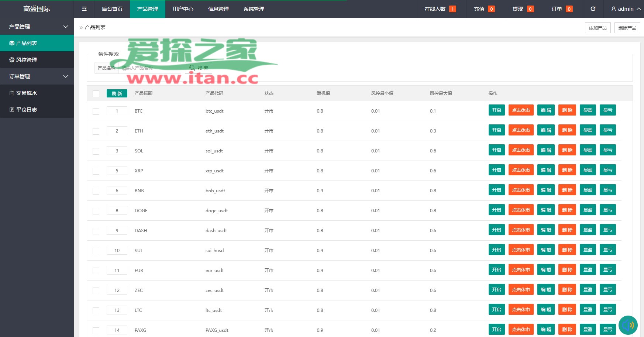Screen dimensions: 644x337
Task: Switch to the 用户中心 top tab
Action: point(183,9)
